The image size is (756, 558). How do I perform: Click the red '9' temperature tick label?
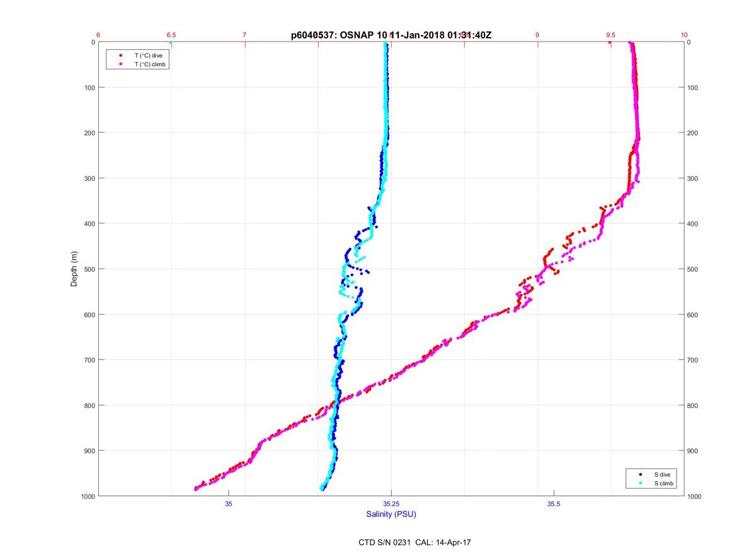point(537,35)
